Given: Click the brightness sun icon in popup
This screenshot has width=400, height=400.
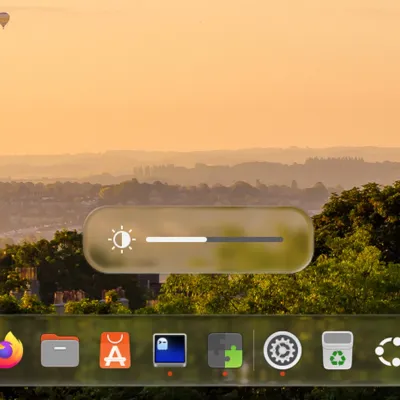Looking at the screenshot, I should click(x=122, y=239).
